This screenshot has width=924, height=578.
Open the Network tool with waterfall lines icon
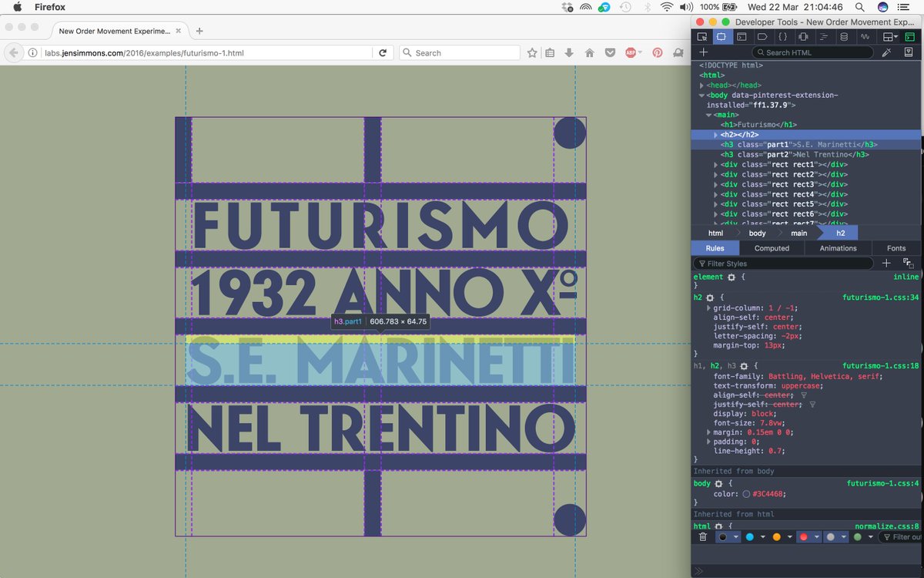pos(823,37)
